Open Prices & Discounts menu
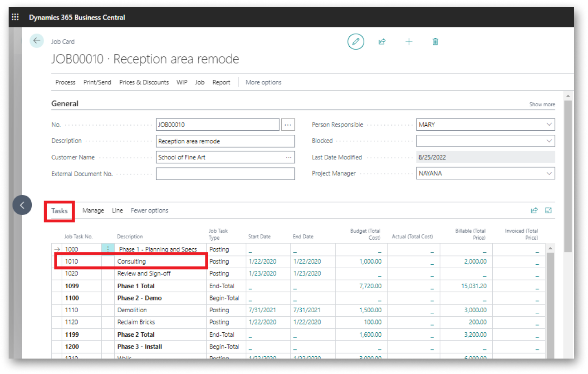Screen dimensions: 588x374 coord(144,82)
